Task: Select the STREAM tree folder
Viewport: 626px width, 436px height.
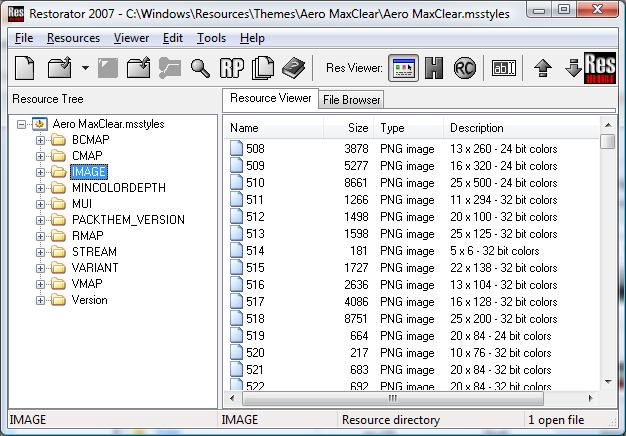Action: tap(94, 252)
